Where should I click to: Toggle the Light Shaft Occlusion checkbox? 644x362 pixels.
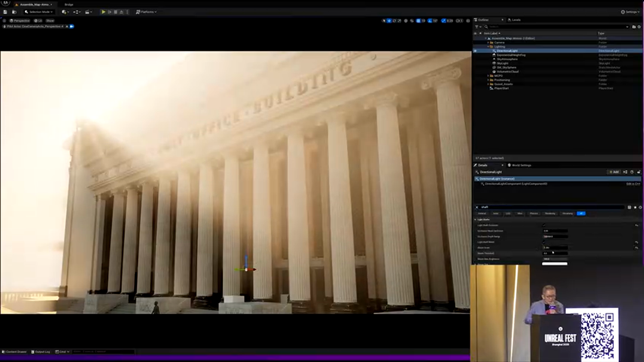point(543,225)
